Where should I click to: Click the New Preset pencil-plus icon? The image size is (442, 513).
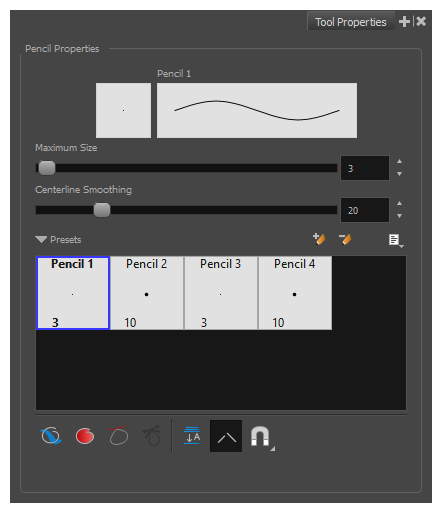tap(319, 239)
